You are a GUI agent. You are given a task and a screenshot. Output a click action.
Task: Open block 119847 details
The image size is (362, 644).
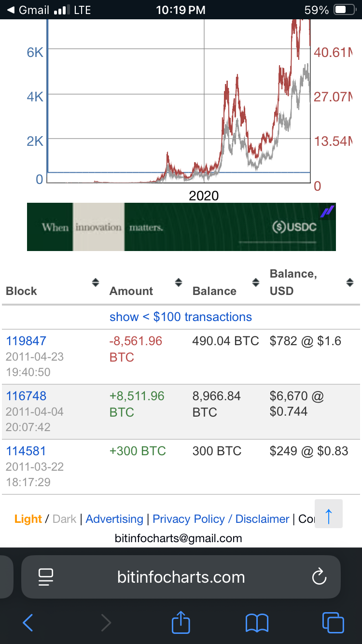[26, 341]
